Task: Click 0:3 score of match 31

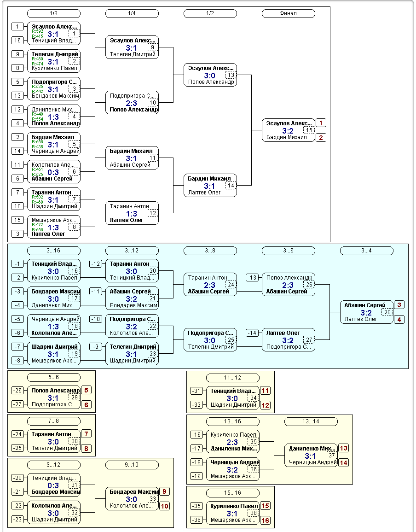Action: click(53, 485)
